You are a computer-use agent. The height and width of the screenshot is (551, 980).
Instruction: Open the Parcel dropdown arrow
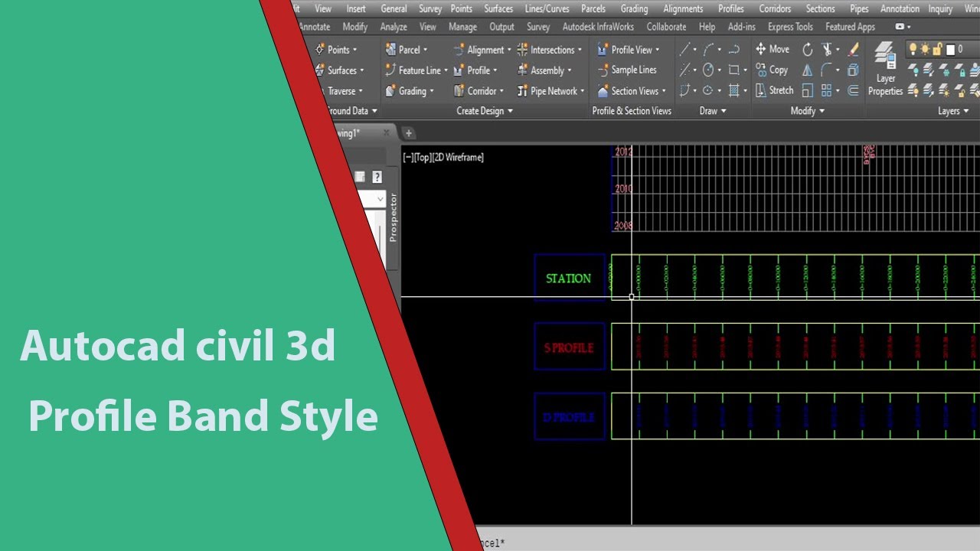point(426,51)
